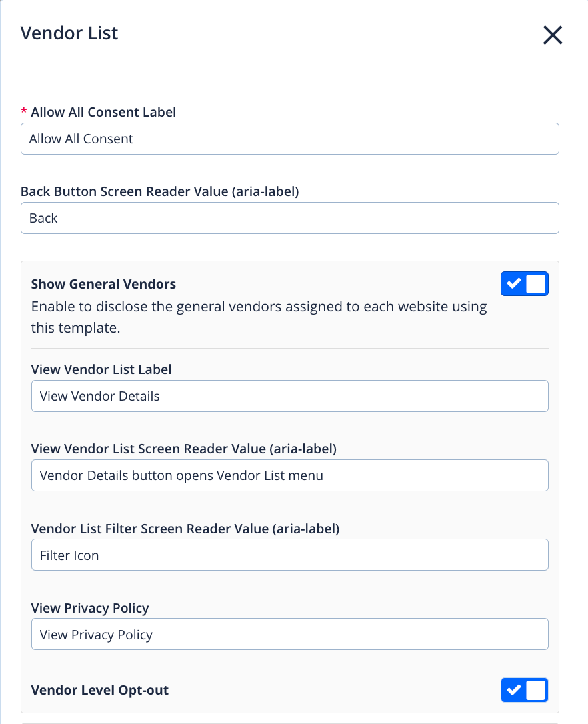Click the red required-field asterisk
588x724 pixels.
tap(24, 112)
